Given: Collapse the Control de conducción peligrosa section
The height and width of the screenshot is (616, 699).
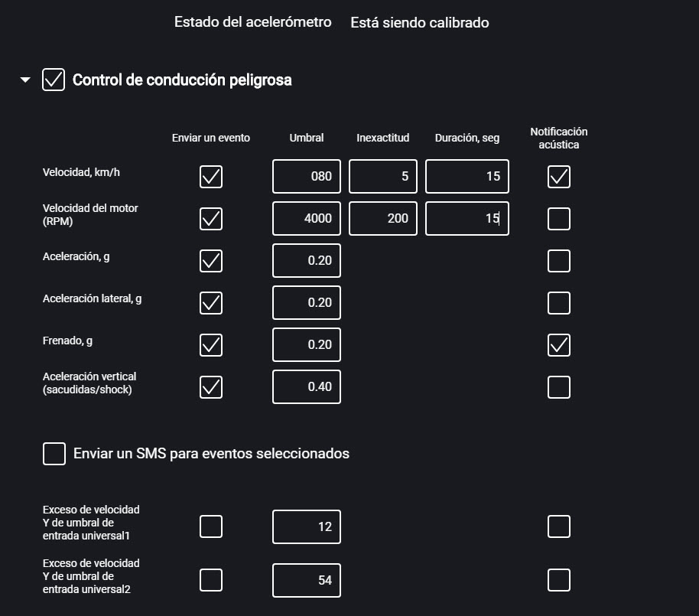Looking at the screenshot, I should coord(24,79).
